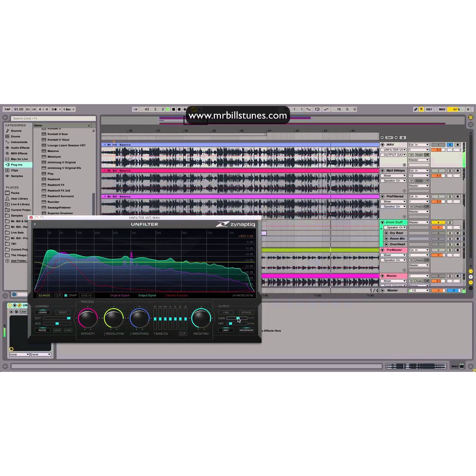Screen dimensions: 476x476
Task: Enable the KEY map mode
Action: [x=429, y=109]
